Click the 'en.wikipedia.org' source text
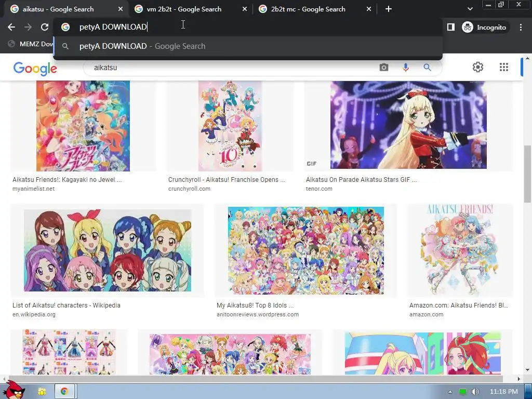Viewport: 532px width, 399px height. coord(34,314)
